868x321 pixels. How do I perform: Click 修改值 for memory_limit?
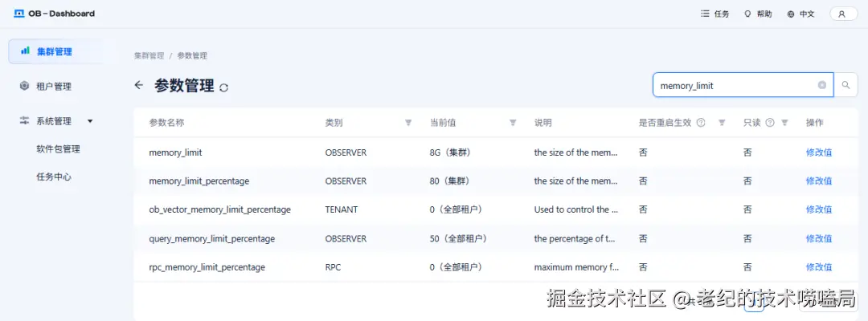(819, 152)
